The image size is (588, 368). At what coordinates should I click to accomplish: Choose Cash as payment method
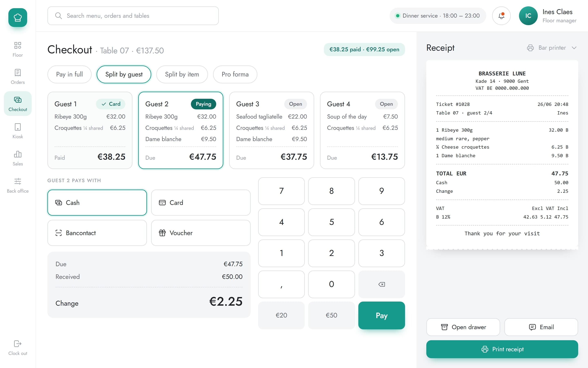coord(97,202)
